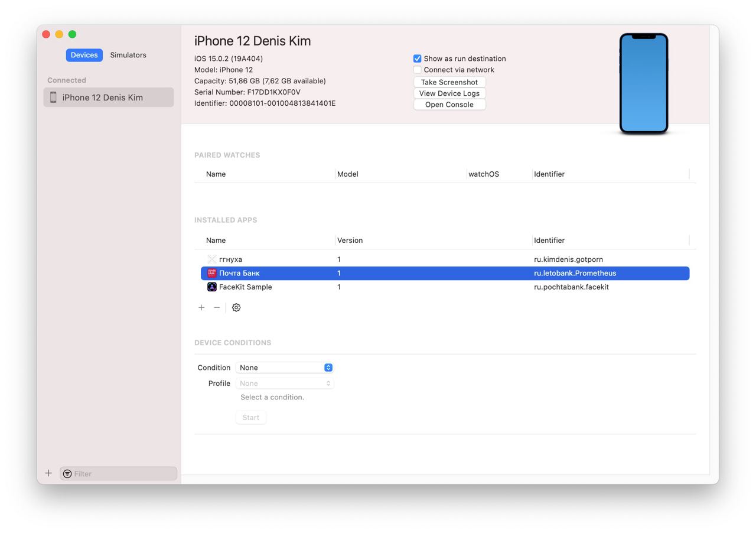Enable Connect via network checkbox

pyautogui.click(x=417, y=70)
